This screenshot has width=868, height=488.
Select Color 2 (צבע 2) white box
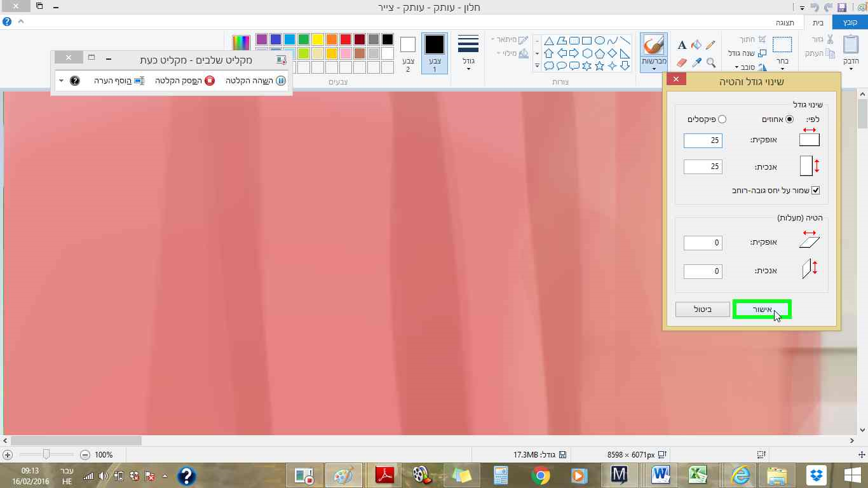pos(408,53)
